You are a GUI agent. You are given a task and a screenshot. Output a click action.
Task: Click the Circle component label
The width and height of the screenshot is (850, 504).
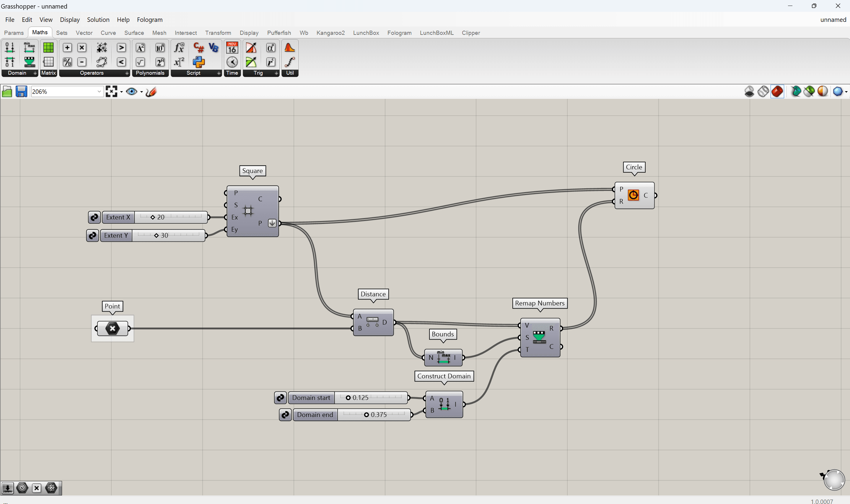(634, 167)
